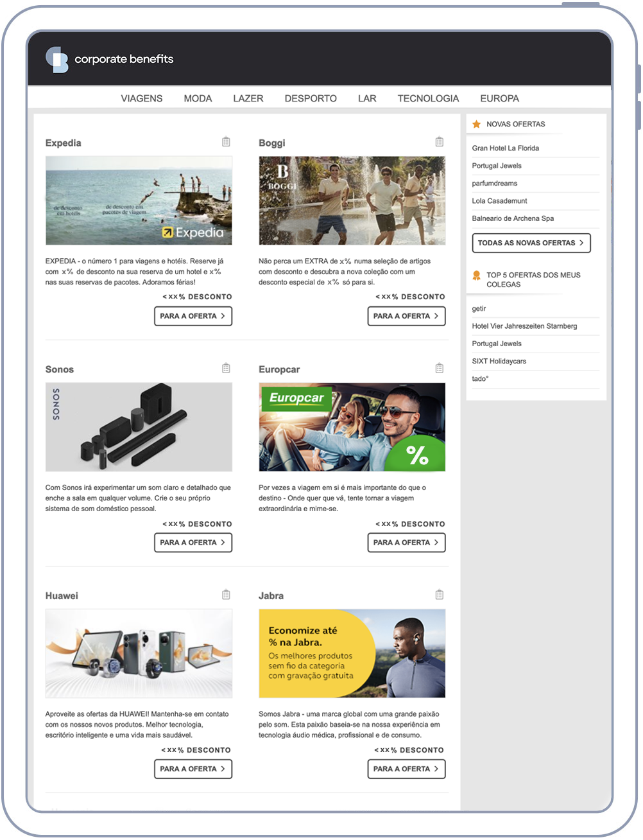Open Portugal Jewels in Novas Ofertas list

click(x=497, y=166)
